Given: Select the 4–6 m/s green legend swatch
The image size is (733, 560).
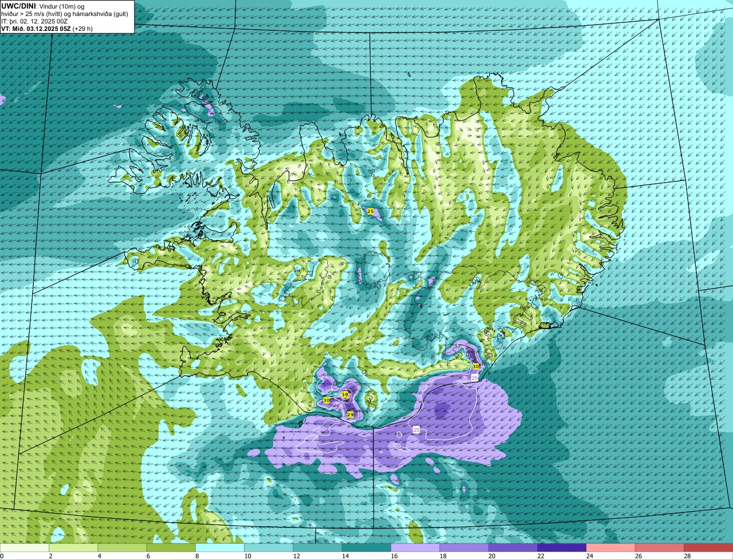Looking at the screenshot, I should tap(122, 548).
